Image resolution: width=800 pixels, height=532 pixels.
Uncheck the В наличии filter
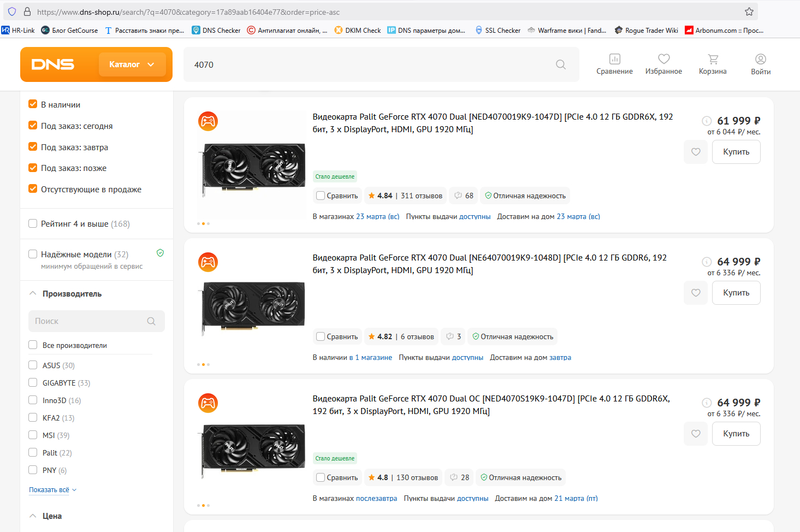click(x=33, y=104)
